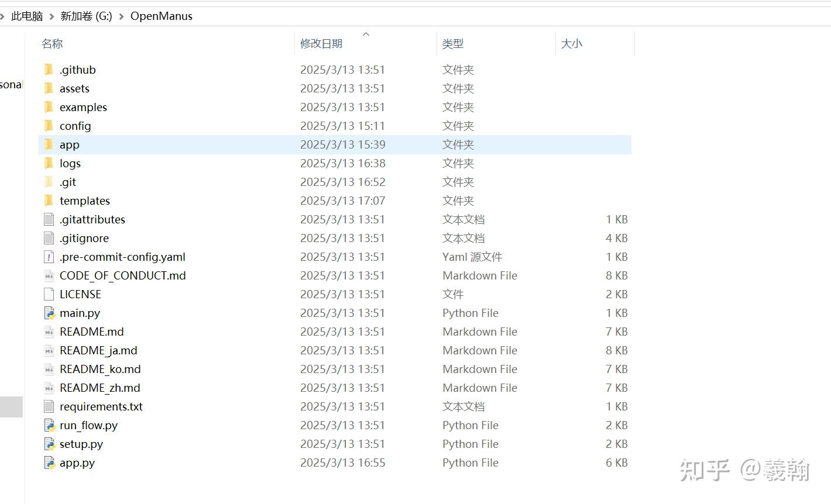Click the .github folder icon
Image resolution: width=831 pixels, height=504 pixels.
(49, 70)
